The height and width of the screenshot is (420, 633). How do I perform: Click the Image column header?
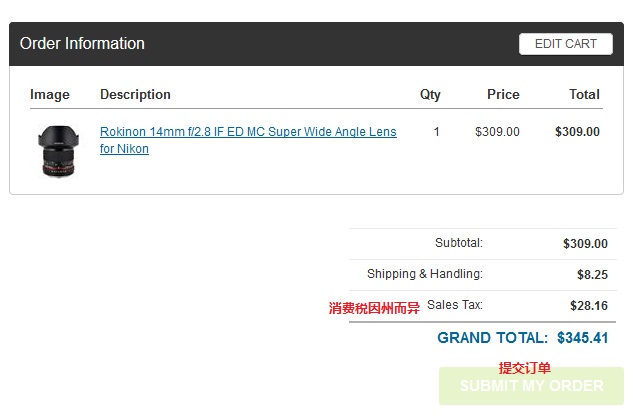(x=50, y=94)
